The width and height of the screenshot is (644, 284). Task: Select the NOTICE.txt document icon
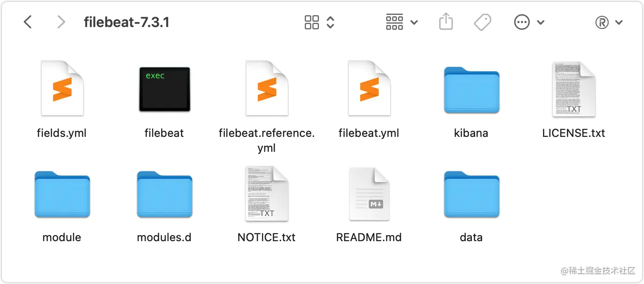click(x=267, y=193)
